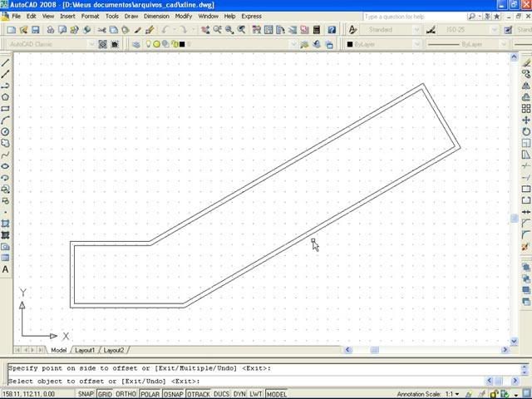Toggle OSNAP in status bar

[x=174, y=394]
